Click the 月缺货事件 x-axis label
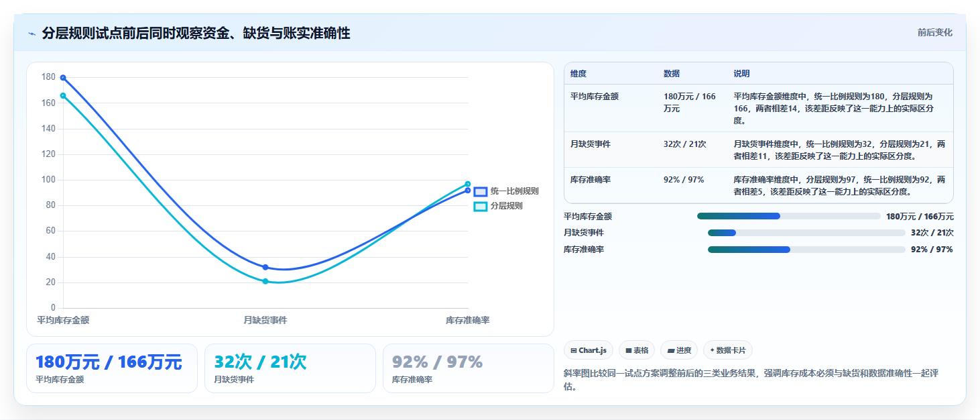980x420 pixels. pyautogui.click(x=265, y=321)
